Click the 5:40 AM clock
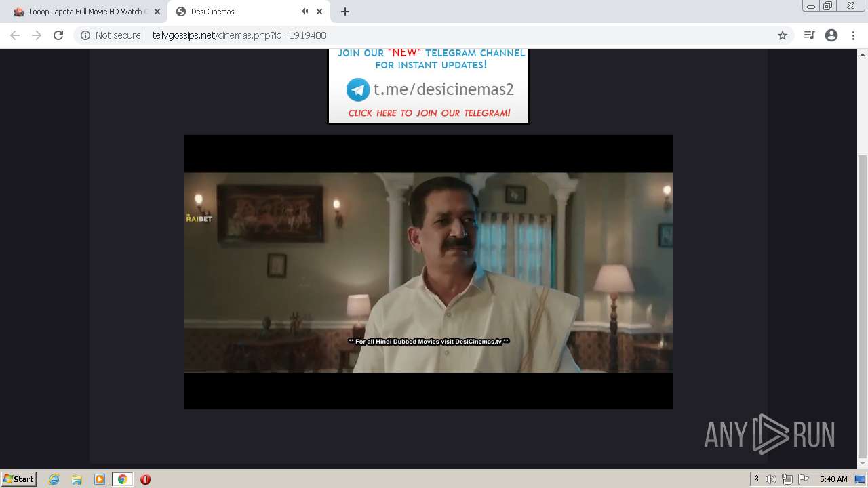This screenshot has width=868, height=488. pos(833,479)
